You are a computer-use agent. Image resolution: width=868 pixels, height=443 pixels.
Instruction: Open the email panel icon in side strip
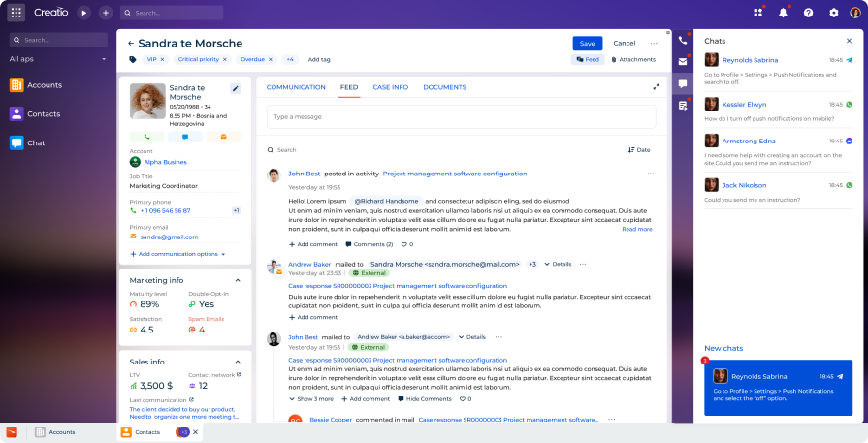click(683, 61)
